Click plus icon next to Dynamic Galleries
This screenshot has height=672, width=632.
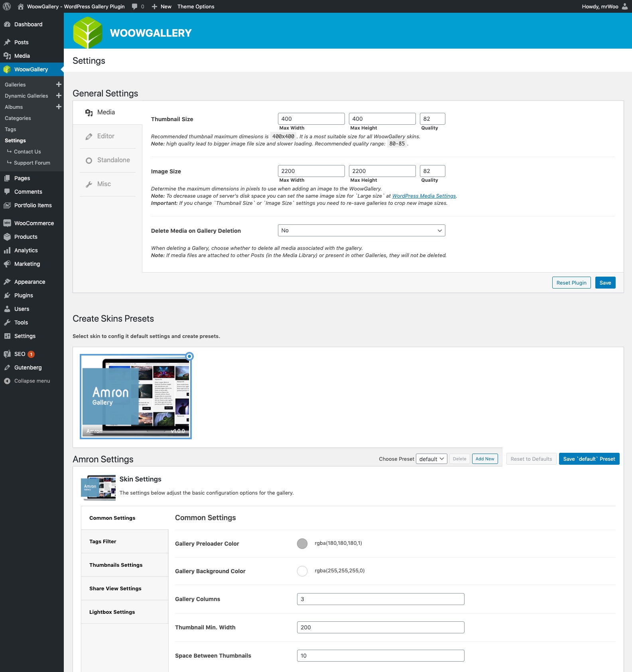(x=59, y=96)
